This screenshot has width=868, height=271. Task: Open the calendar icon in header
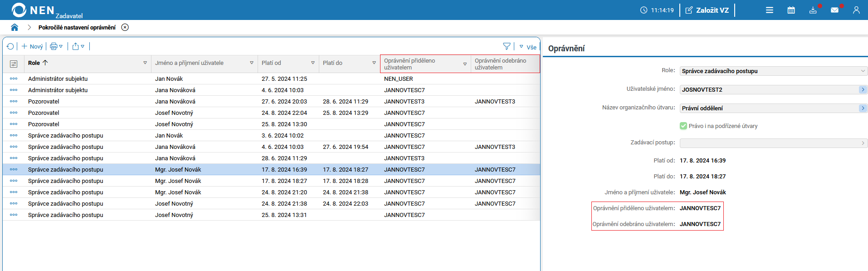click(x=791, y=10)
